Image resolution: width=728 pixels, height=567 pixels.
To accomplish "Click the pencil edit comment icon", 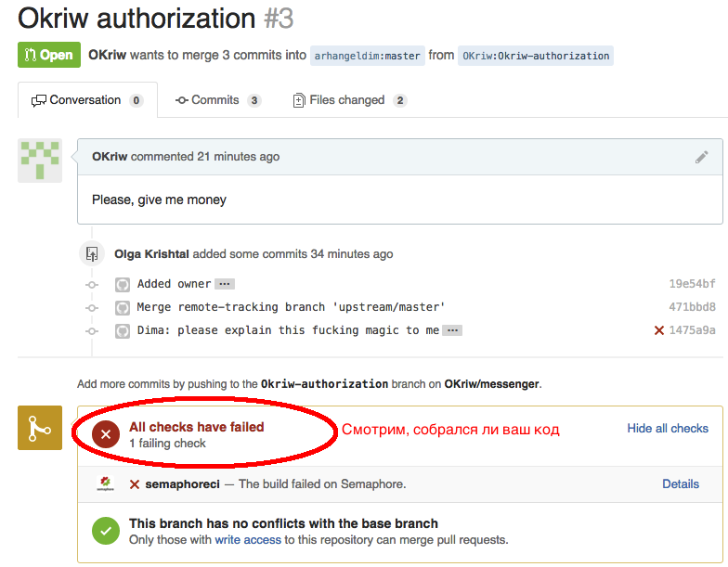I will (x=702, y=157).
